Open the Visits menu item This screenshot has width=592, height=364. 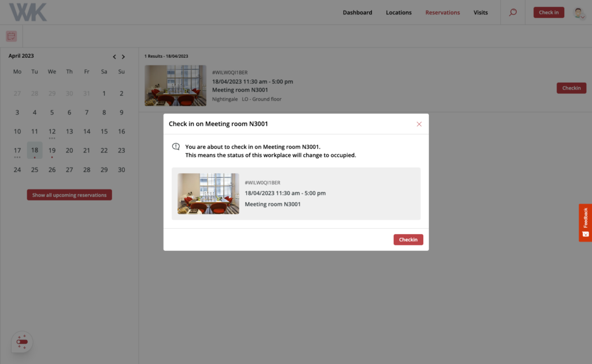click(480, 12)
